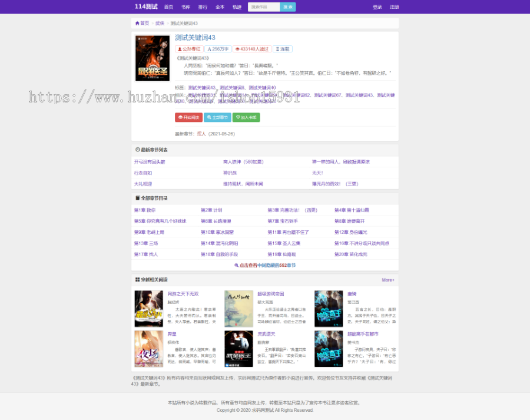The width and height of the screenshot is (530, 420).
Task: Open related book title 灵武逆天
Action: coord(266,334)
